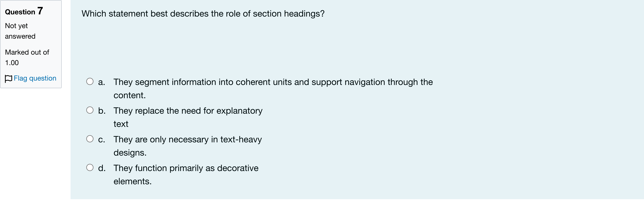Click the 'Marked out of 1.00' text
The height and width of the screenshot is (208, 644).
pyautogui.click(x=27, y=57)
